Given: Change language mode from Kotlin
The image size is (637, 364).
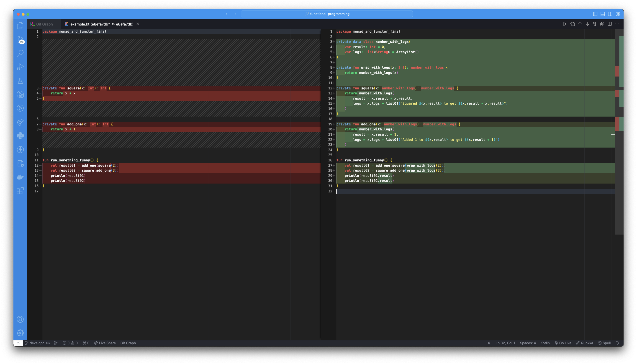Looking at the screenshot, I should [545, 343].
